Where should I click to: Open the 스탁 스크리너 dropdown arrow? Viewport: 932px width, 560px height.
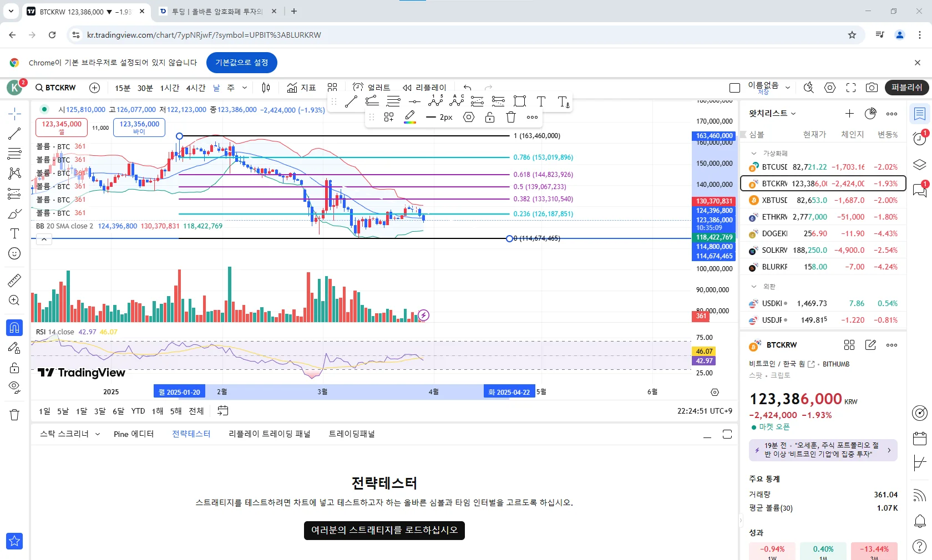98,434
